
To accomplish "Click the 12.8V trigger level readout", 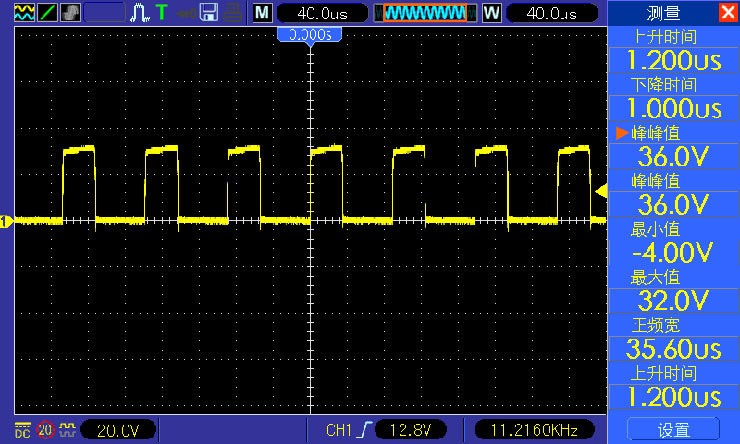I will point(411,430).
